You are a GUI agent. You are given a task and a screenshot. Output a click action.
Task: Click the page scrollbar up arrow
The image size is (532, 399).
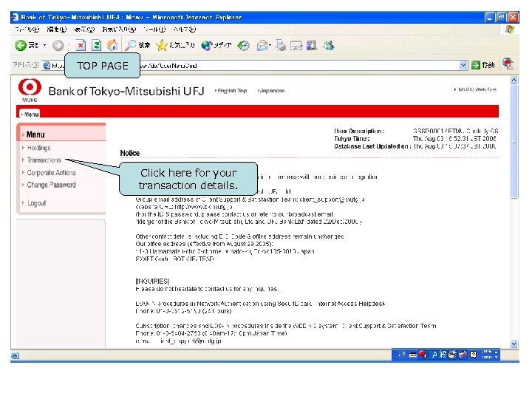pos(514,80)
